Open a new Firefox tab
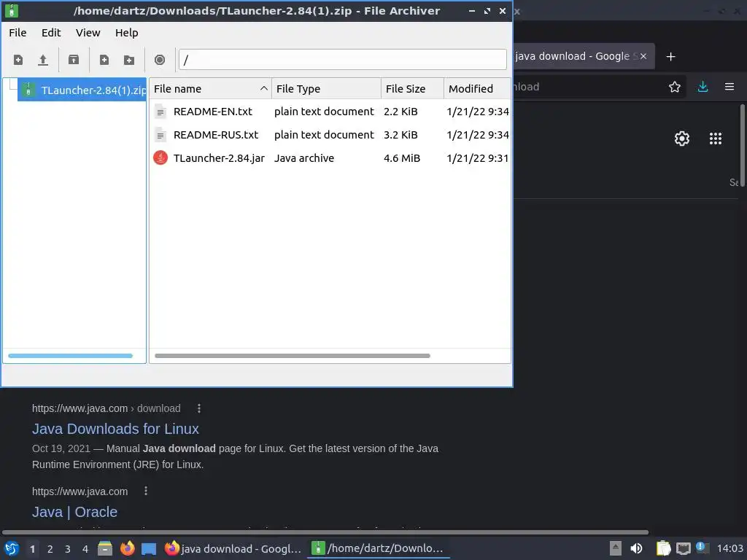 click(x=671, y=57)
